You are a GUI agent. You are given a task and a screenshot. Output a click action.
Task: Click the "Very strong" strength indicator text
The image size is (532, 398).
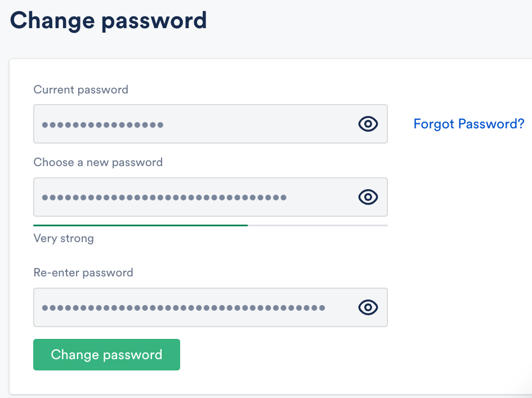coord(64,239)
